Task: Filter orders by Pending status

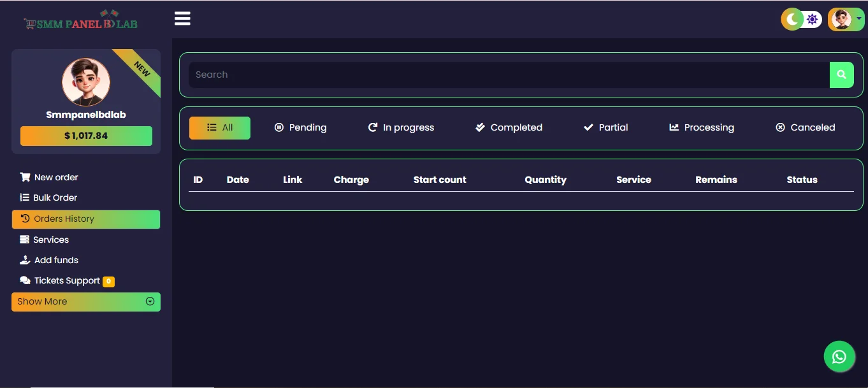Action: point(300,127)
